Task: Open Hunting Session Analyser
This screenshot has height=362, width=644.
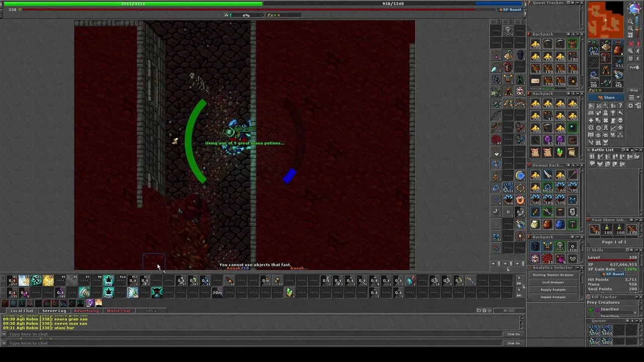Action: 553,275
